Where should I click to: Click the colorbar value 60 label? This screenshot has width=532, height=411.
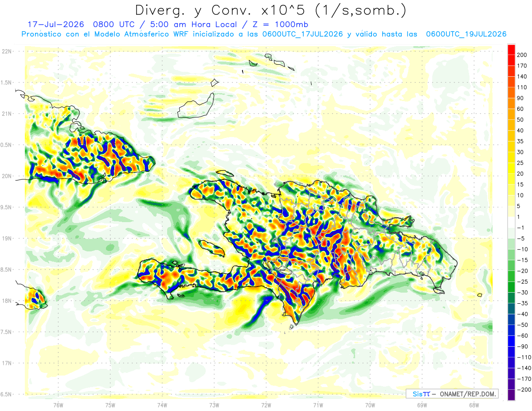(x=521, y=109)
